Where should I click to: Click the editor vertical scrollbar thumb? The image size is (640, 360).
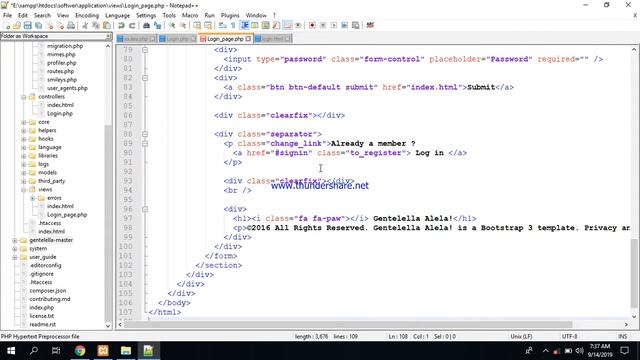coord(634,273)
